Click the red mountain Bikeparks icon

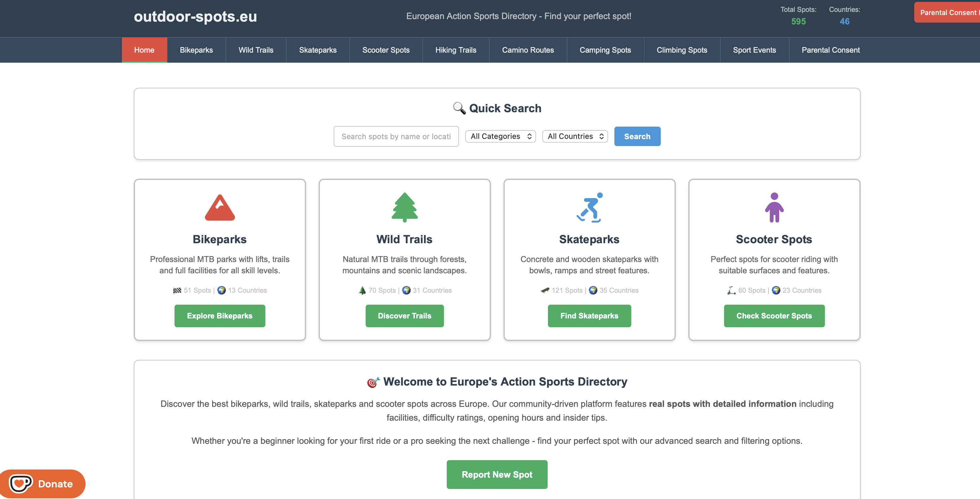pyautogui.click(x=220, y=207)
